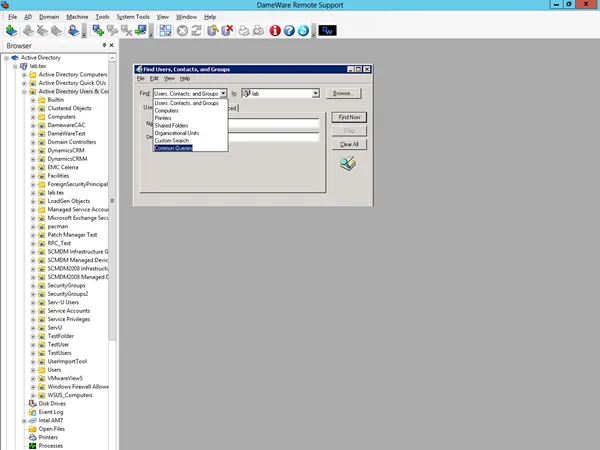Expand the Domain Controllers node
600x450 pixels.
tap(33, 142)
